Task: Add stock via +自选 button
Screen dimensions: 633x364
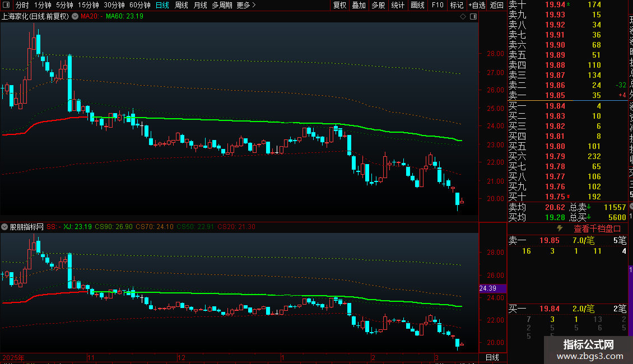Action: point(477,5)
